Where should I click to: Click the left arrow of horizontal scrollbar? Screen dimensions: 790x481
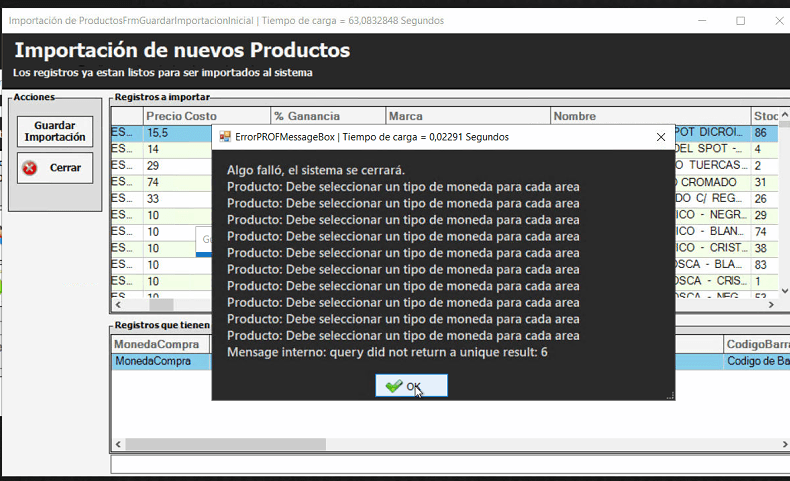tap(118, 305)
